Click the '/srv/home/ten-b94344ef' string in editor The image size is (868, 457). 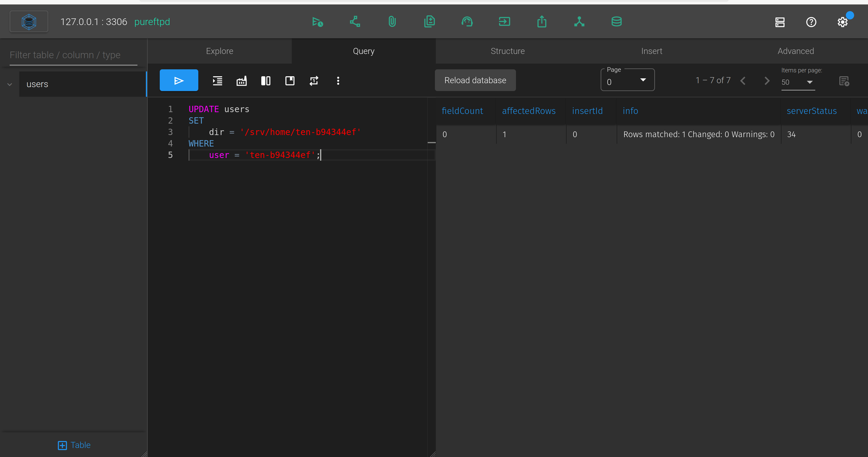(300, 132)
